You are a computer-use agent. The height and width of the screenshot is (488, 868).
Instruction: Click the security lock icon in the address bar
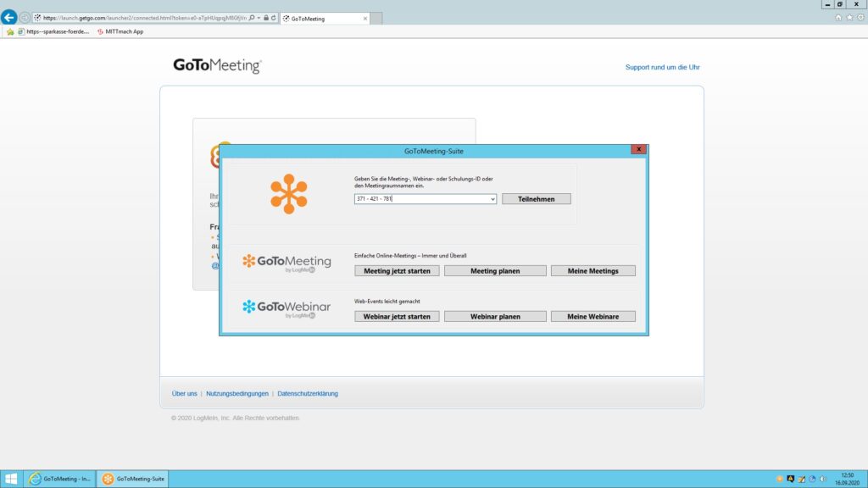[x=266, y=19]
